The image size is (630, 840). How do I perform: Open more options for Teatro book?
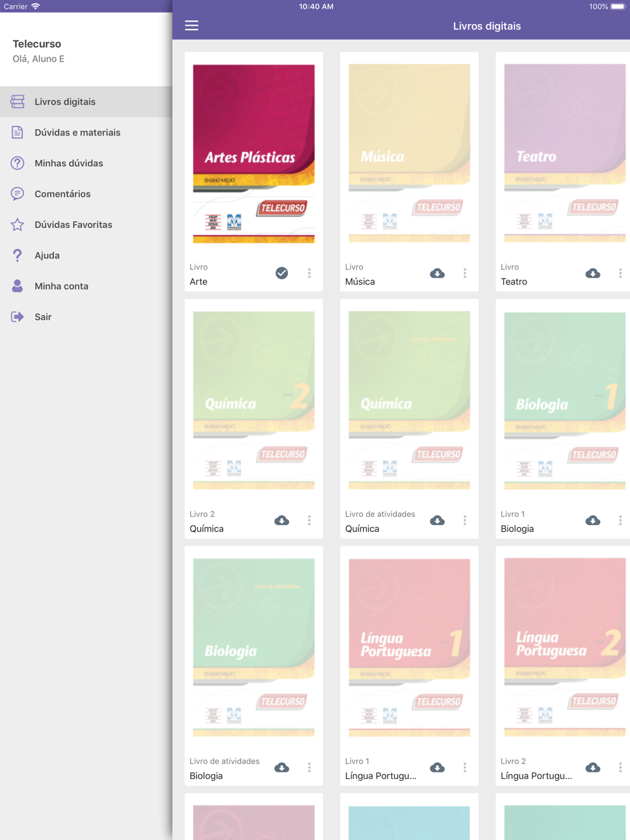pos(621,273)
